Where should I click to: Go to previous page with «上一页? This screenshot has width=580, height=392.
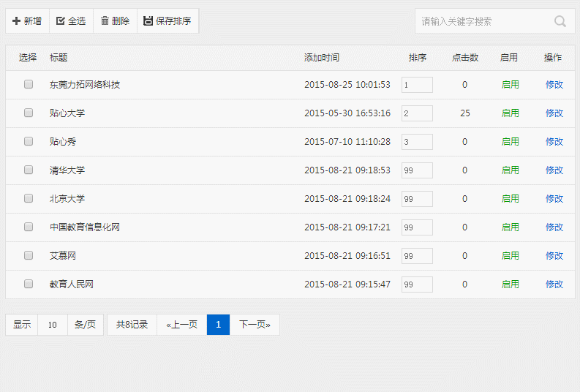(x=182, y=325)
